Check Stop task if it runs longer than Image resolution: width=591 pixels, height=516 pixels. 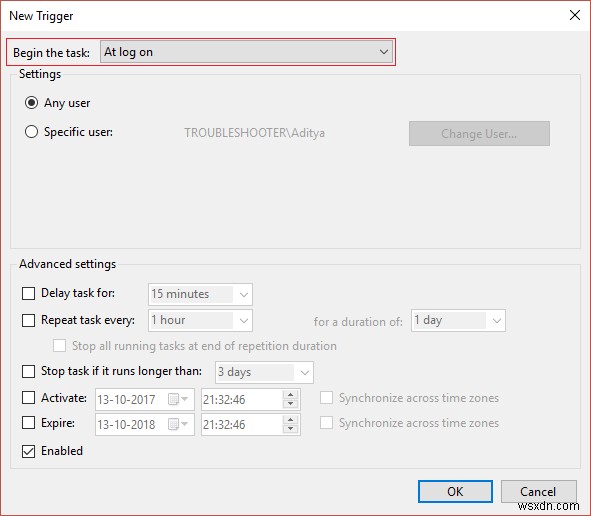28,371
